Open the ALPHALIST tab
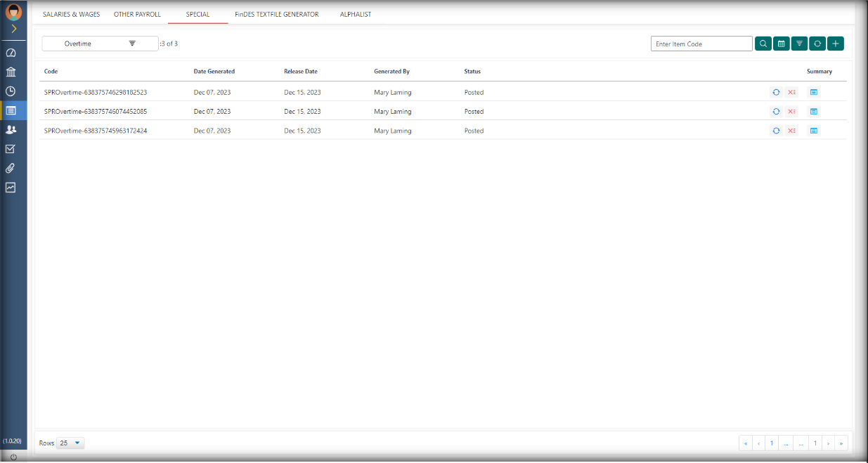This screenshot has height=463, width=868. [x=355, y=15]
